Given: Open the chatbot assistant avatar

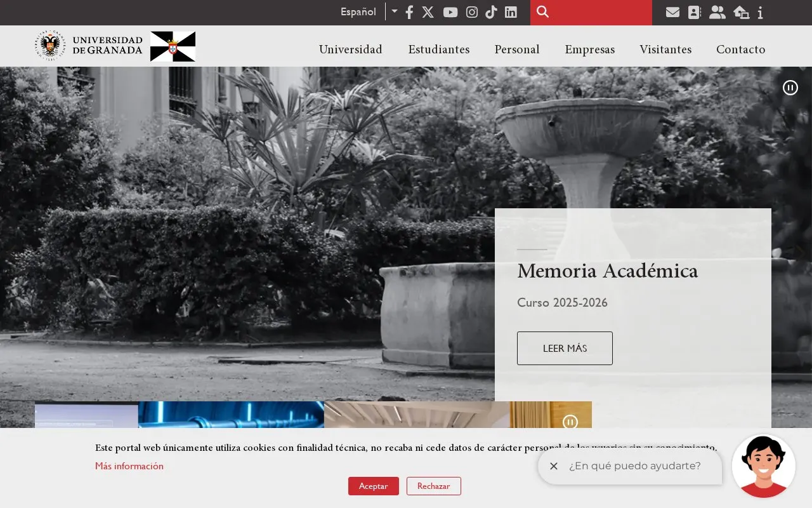Looking at the screenshot, I should 764,466.
